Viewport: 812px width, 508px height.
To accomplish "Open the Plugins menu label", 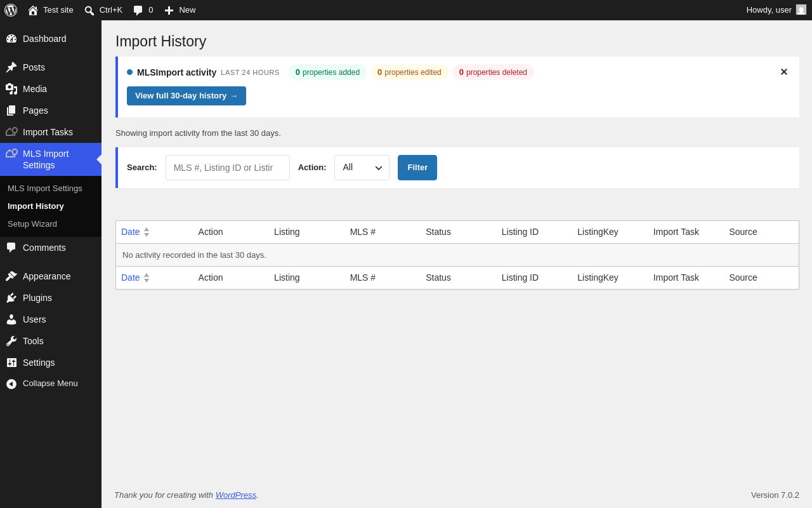I will (37, 298).
